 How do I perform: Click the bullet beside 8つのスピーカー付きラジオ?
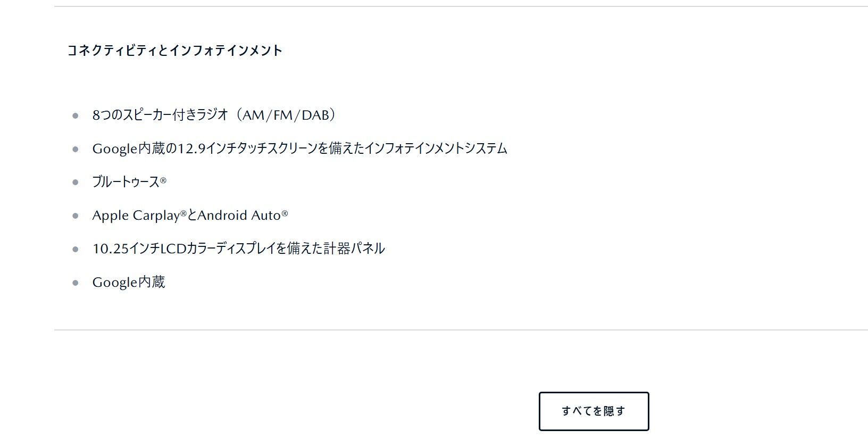tap(76, 115)
